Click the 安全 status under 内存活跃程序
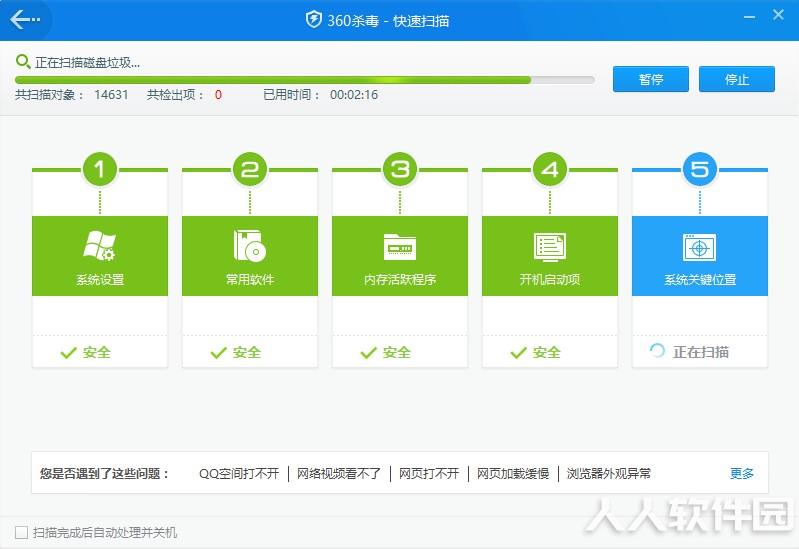799x549 pixels. point(396,352)
